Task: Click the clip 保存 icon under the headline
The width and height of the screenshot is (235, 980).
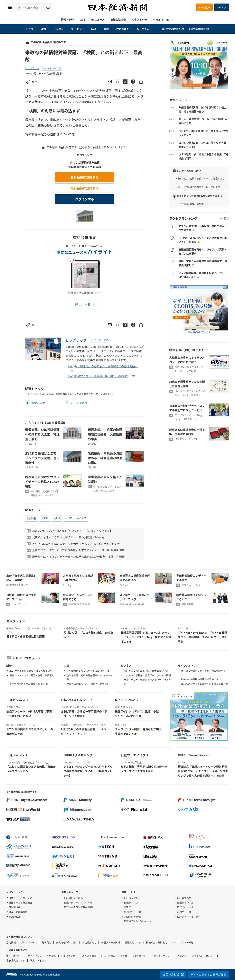Action: [28, 81]
